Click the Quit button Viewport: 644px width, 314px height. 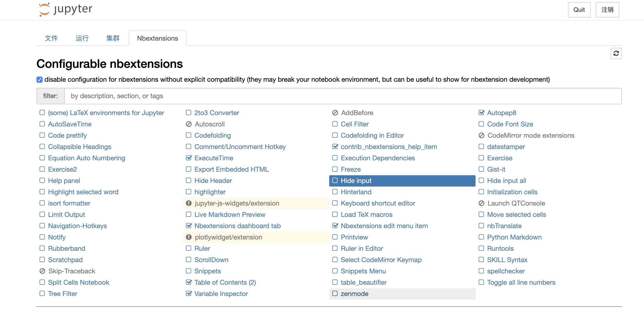click(x=579, y=10)
